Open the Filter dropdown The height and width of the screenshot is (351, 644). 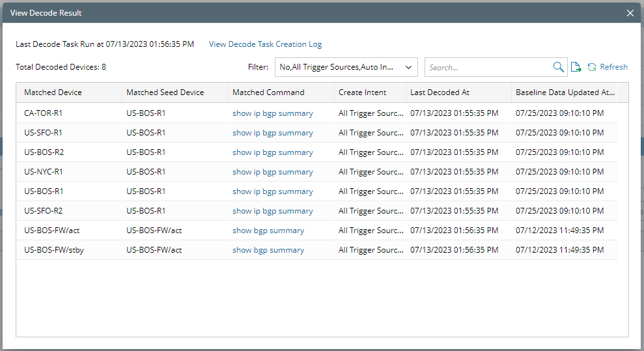click(x=346, y=67)
